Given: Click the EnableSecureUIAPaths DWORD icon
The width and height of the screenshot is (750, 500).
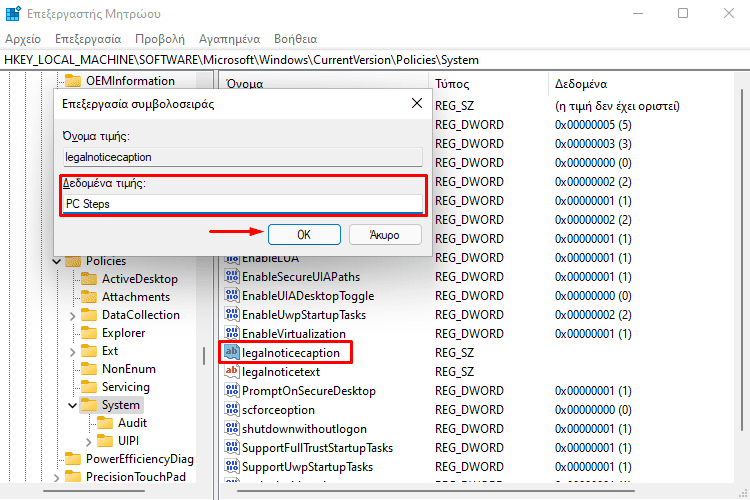Looking at the screenshot, I should click(x=232, y=276).
